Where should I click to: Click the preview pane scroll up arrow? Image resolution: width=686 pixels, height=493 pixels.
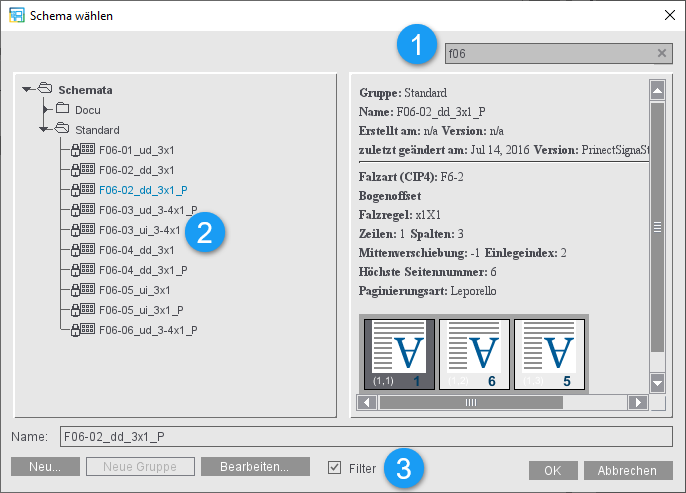coord(657,91)
